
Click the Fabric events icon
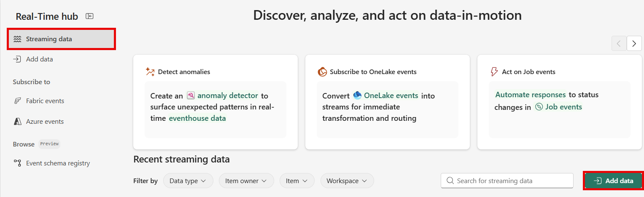pos(17,101)
